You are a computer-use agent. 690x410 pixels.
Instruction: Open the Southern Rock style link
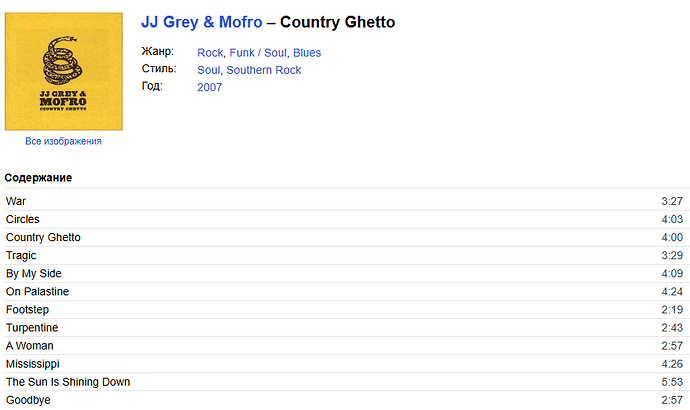pos(264,70)
